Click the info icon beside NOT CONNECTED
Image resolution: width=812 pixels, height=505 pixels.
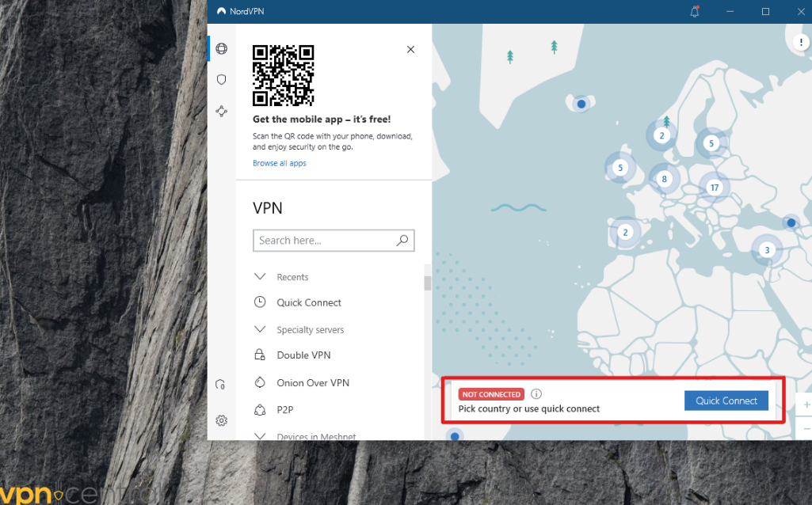536,393
